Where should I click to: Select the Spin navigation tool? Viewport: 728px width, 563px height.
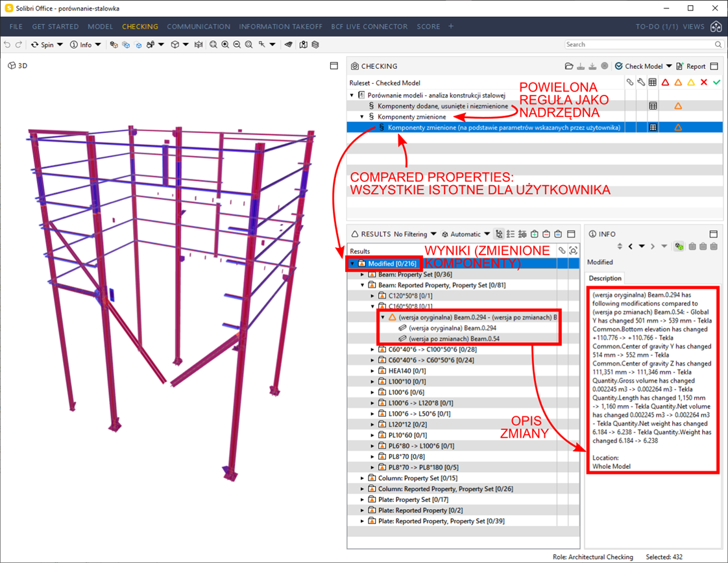(x=42, y=45)
